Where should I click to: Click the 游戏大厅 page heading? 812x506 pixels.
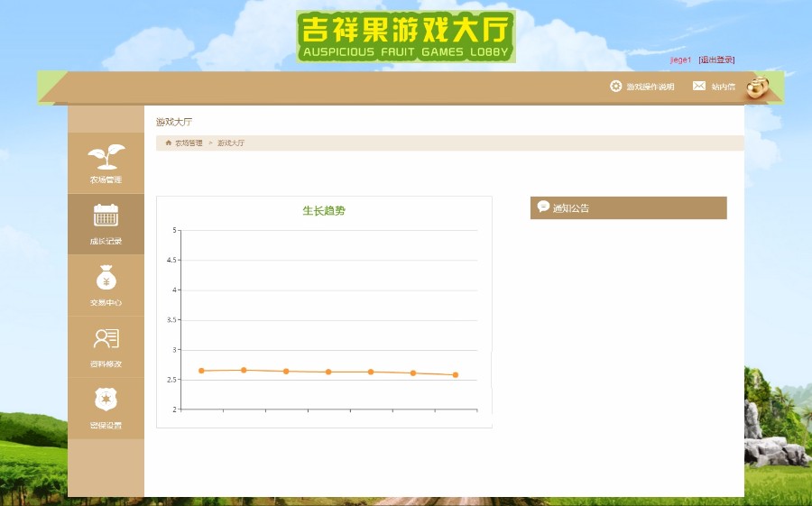174,123
